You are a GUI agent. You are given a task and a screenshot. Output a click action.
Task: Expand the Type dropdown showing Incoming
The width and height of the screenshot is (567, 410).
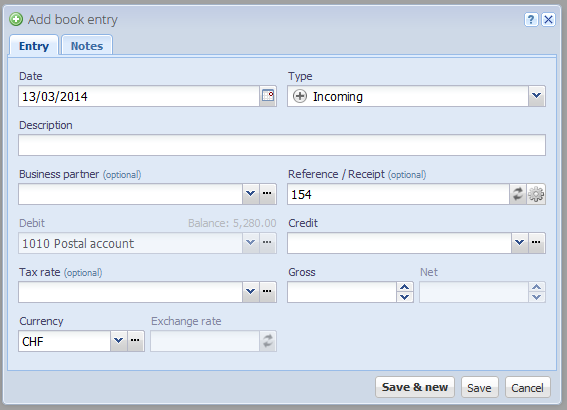coord(537,96)
